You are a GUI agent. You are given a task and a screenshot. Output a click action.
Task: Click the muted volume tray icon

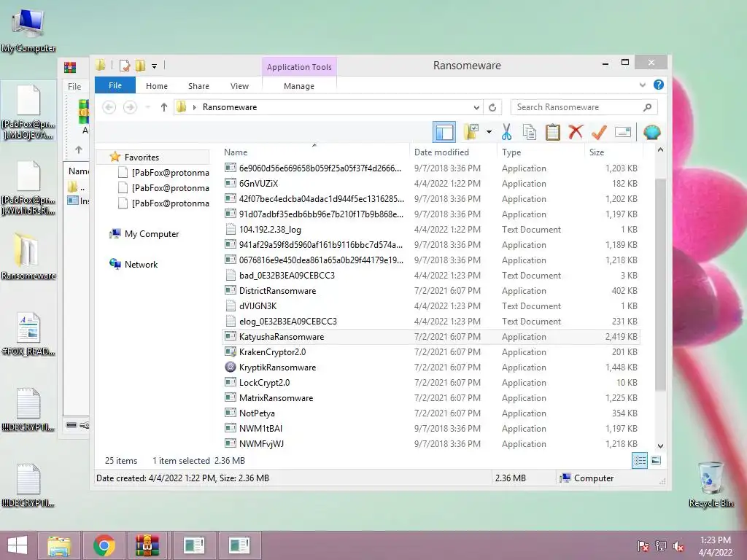(x=678, y=546)
